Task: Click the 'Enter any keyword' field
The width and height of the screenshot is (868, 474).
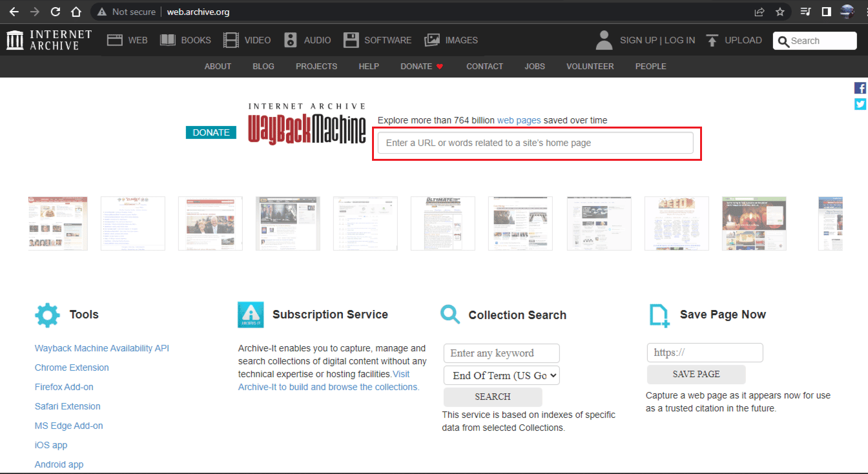Action: tap(502, 353)
